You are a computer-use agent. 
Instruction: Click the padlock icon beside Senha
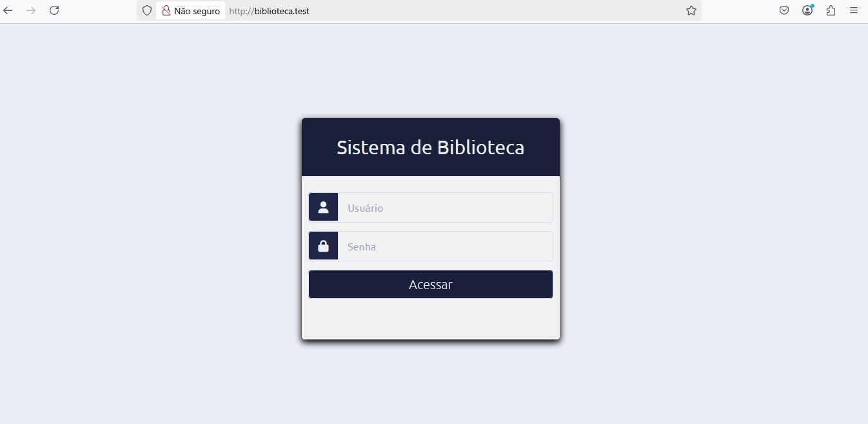pos(324,246)
